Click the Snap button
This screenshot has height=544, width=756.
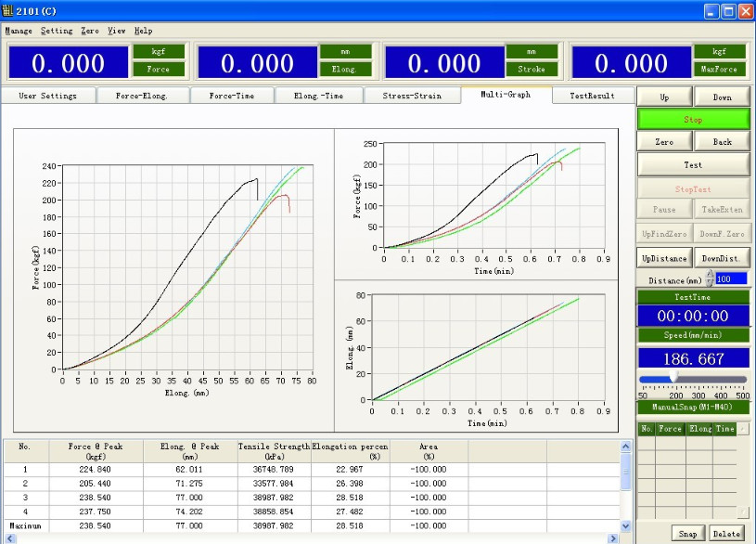pos(687,534)
